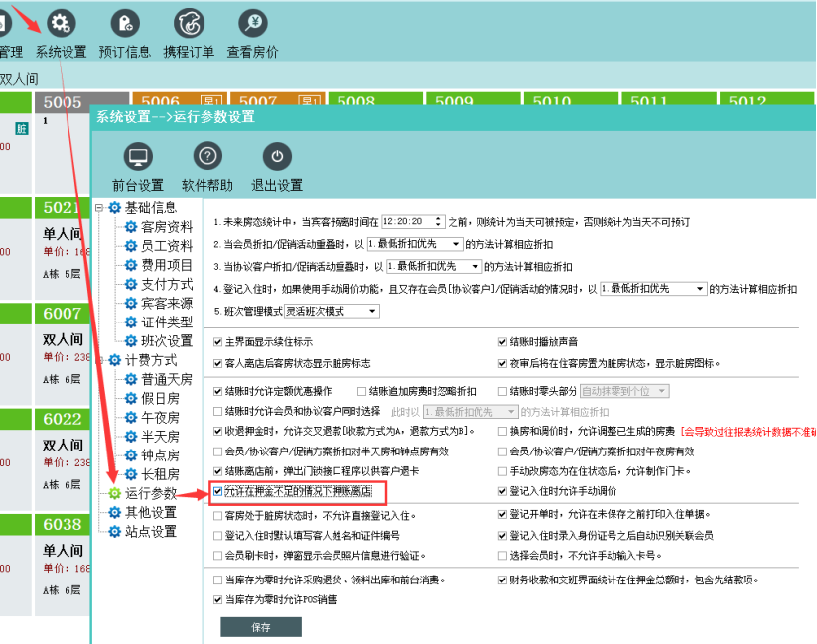
Task: Select gear icon beside 费用项目
Action: coord(131,265)
